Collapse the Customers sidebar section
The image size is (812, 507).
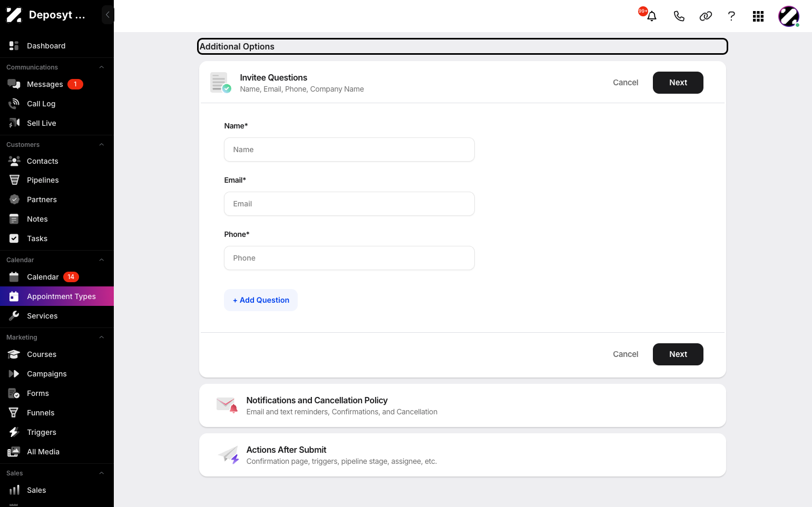pyautogui.click(x=102, y=145)
